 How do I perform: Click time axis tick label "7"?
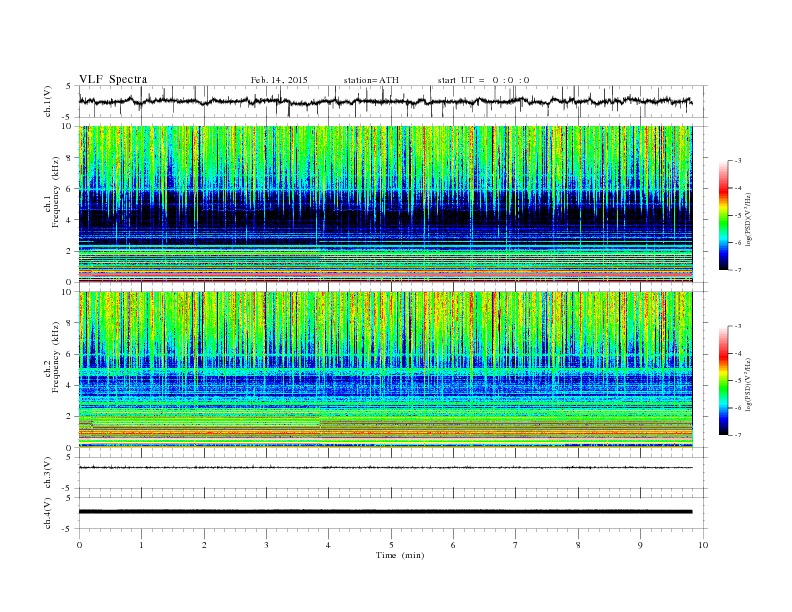click(516, 545)
